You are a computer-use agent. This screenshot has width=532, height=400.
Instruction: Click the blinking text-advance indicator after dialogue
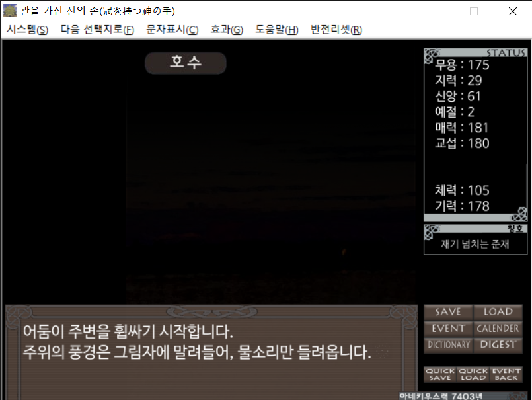click(383, 352)
